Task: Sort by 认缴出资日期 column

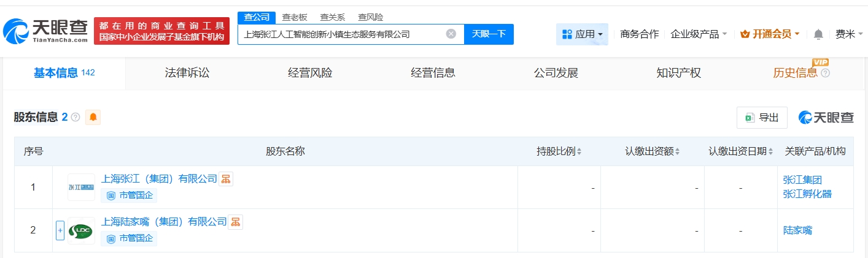Action: point(740,151)
